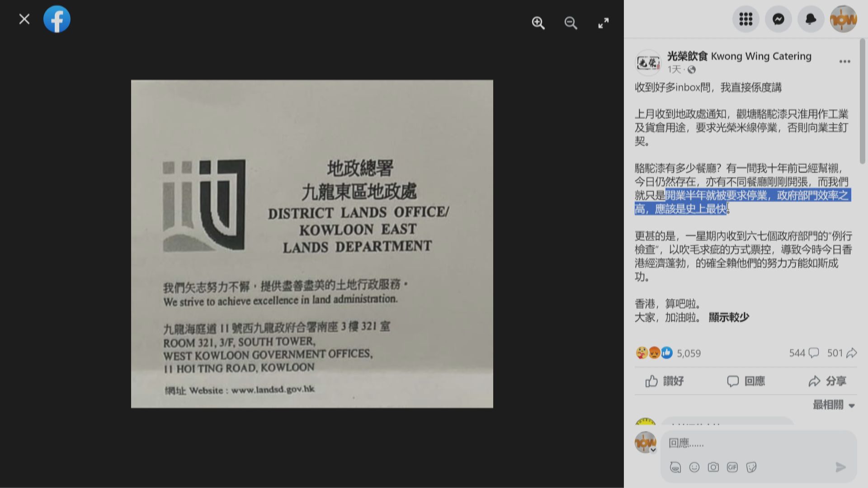This screenshot has width=868, height=488.
Task: Expand the profile chevron on the comment avatar
Action: click(654, 449)
